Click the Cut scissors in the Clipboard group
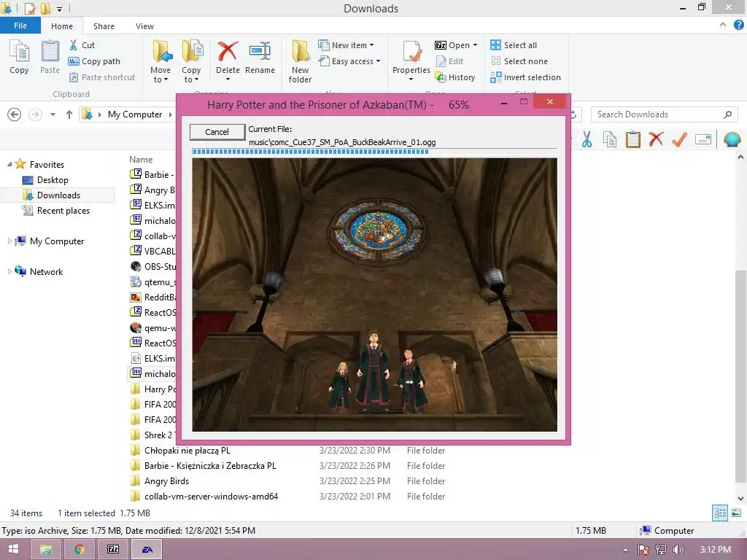This screenshot has width=747, height=560. tap(74, 45)
